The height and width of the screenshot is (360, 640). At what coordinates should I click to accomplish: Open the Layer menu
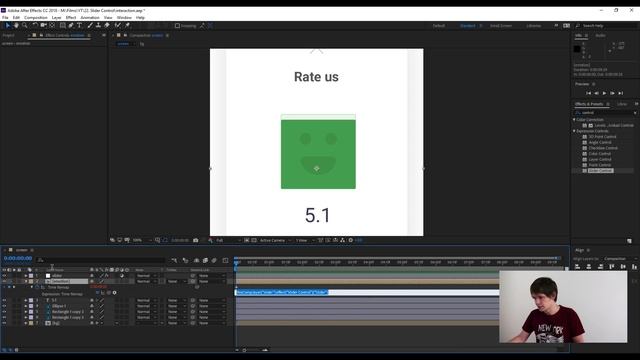[x=56, y=18]
